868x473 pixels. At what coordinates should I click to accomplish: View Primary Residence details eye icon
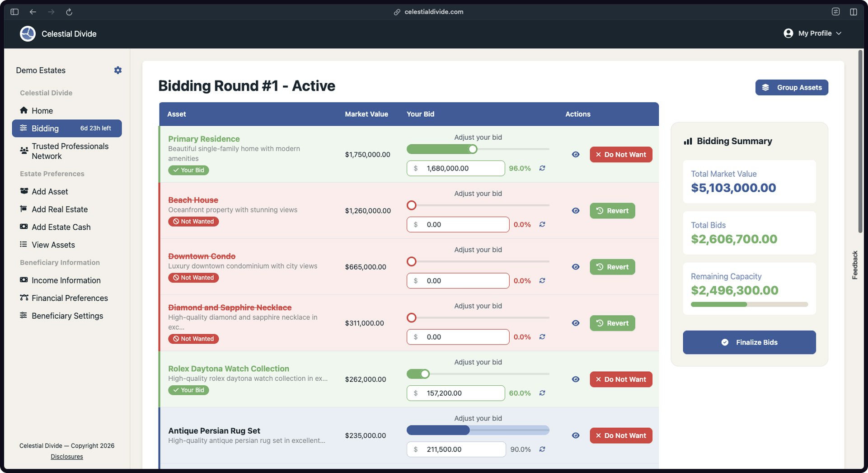pyautogui.click(x=576, y=155)
